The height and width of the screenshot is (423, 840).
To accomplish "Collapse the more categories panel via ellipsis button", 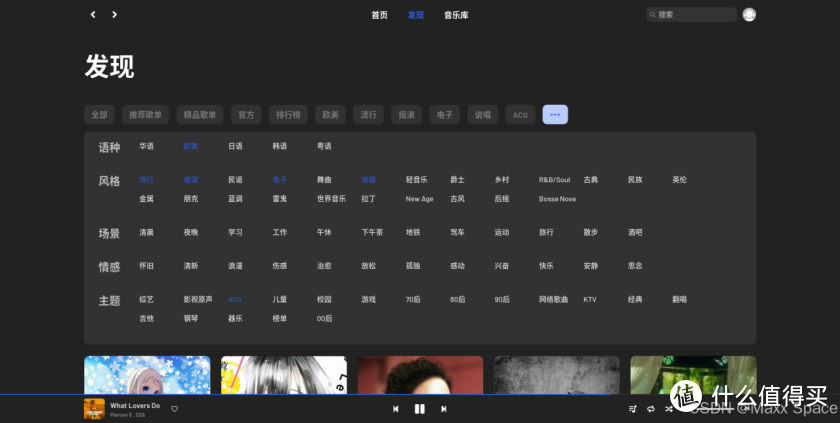I will pos(555,115).
